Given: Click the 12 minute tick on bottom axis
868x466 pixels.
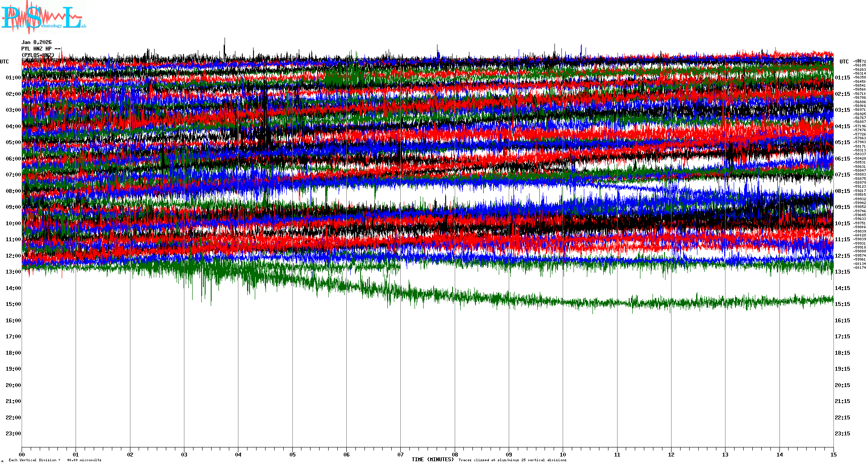Looking at the screenshot, I should coord(671,454).
